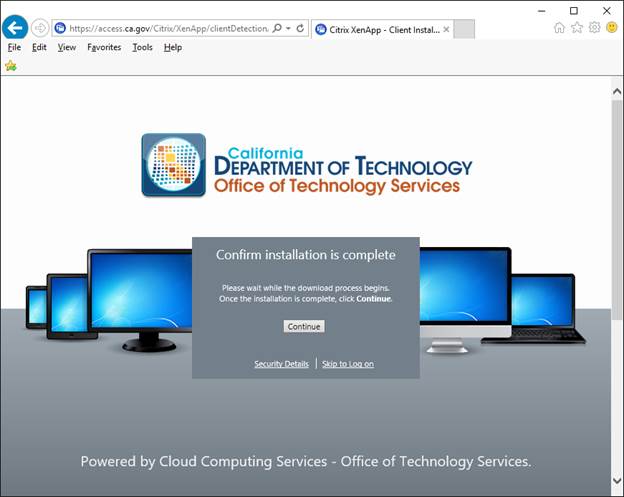Close the Citrix XenApp tab
The height and width of the screenshot is (497, 624).
446,29
